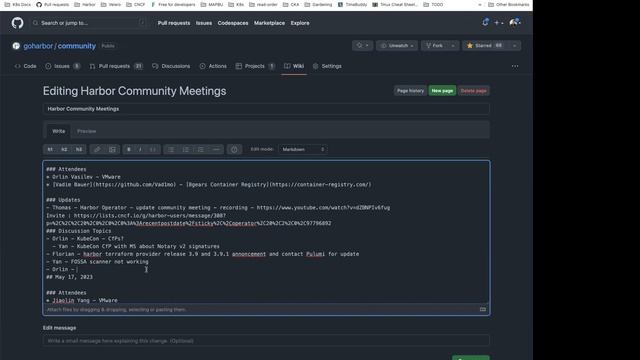Viewport: 640px width, 360px height.
Task: Open the user avatar menu
Action: [515, 23]
